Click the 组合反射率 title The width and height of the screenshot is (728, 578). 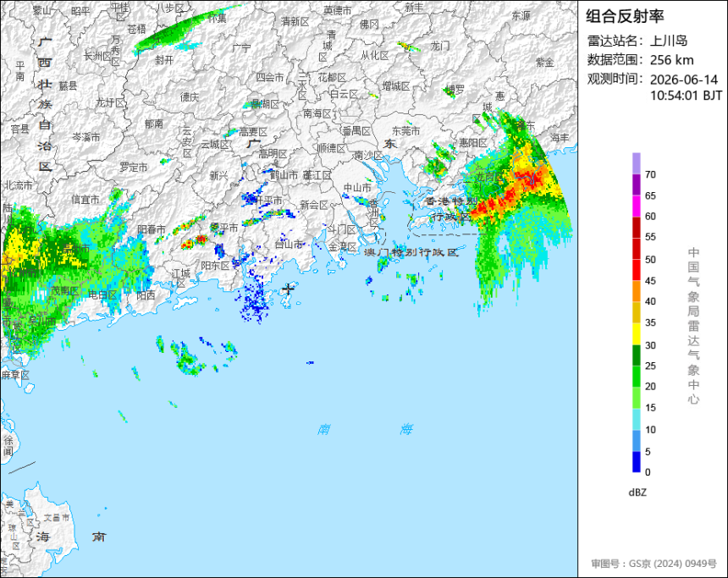[x=625, y=16]
